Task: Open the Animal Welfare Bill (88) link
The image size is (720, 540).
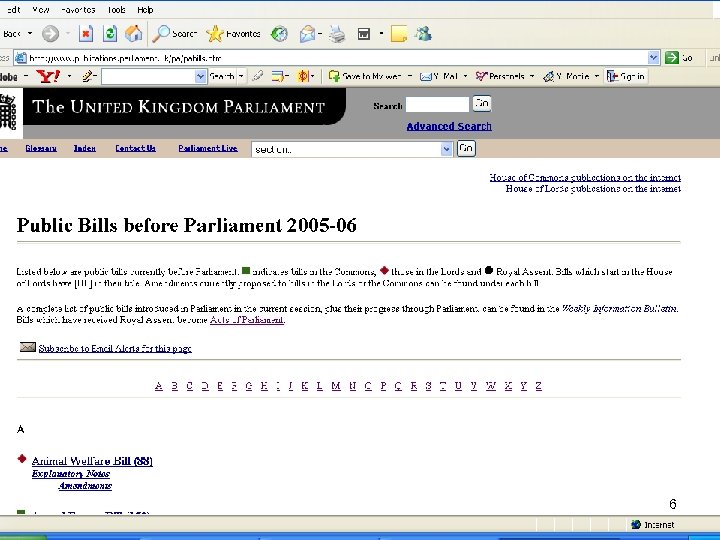Action: coord(92,461)
